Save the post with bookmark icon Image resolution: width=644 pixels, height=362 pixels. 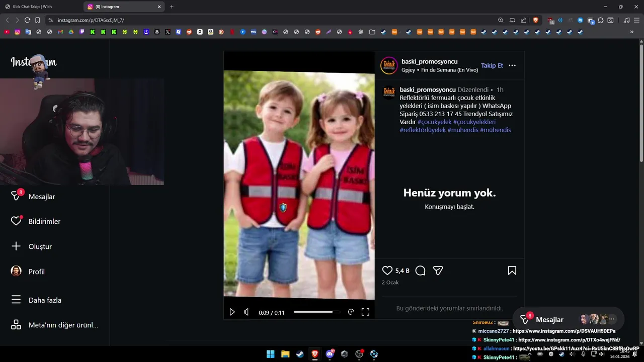pyautogui.click(x=512, y=270)
